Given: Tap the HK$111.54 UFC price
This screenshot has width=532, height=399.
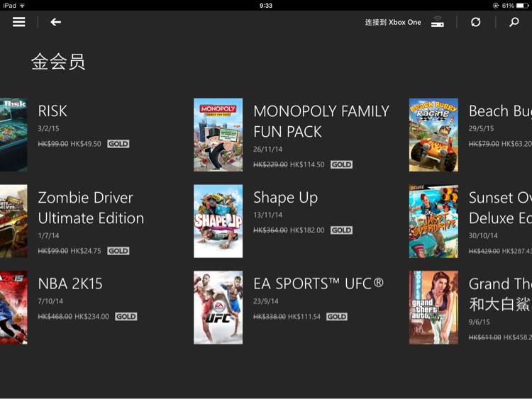Looking at the screenshot, I should [304, 317].
